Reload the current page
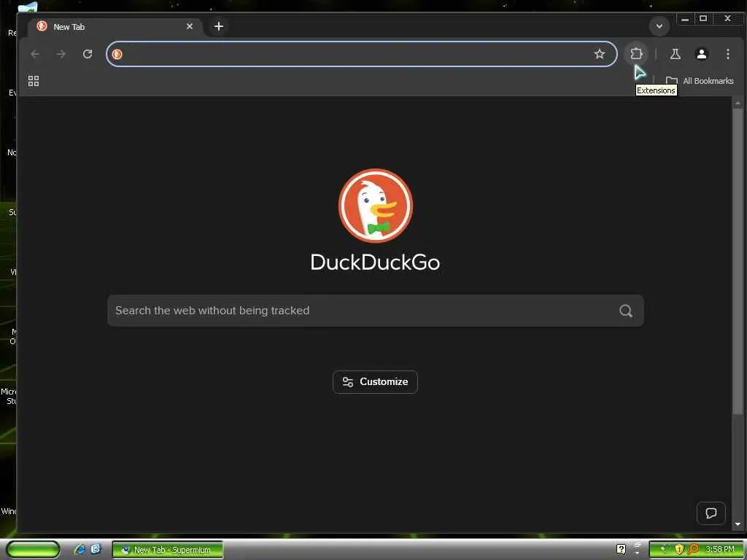This screenshot has width=747, height=560. 88,54
